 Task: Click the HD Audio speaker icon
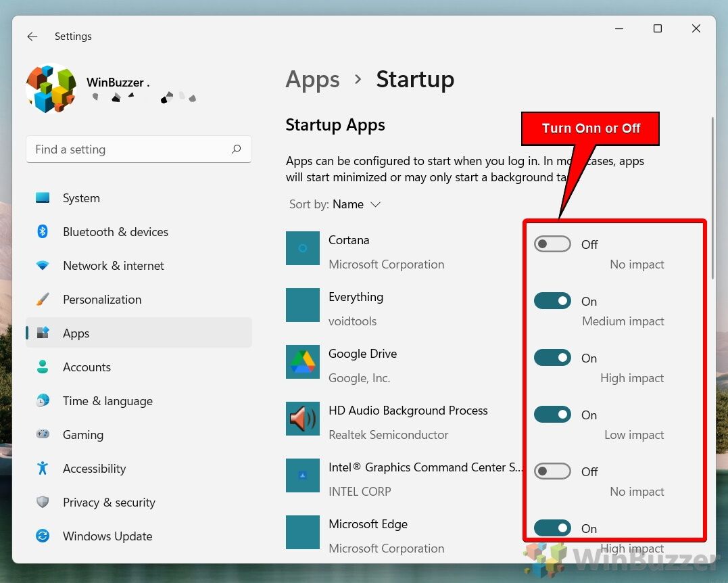(303, 419)
